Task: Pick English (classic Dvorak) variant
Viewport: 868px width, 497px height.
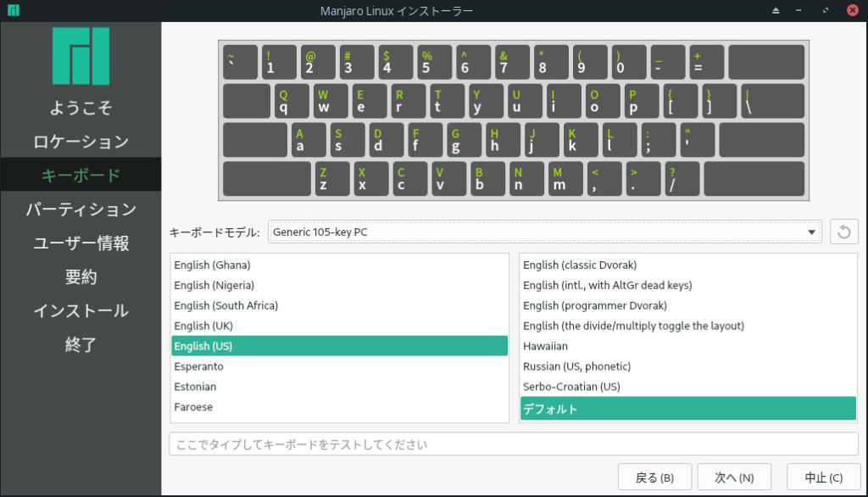Action: click(580, 265)
